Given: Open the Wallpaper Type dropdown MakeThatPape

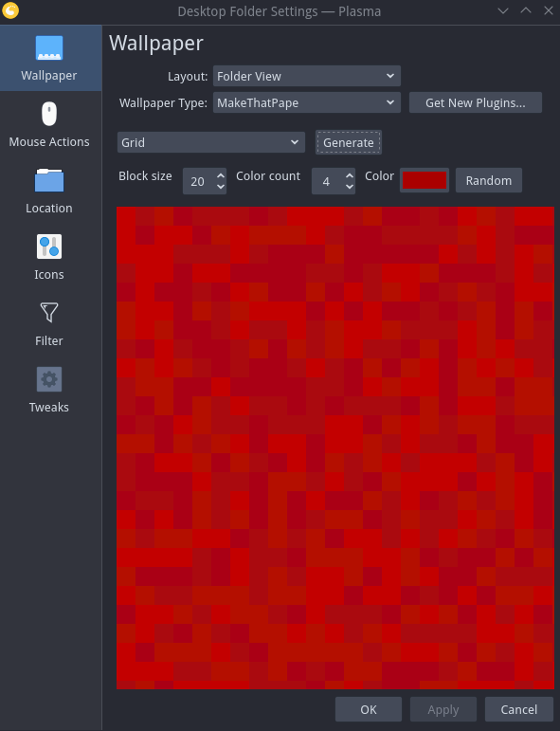Looking at the screenshot, I should click(307, 102).
